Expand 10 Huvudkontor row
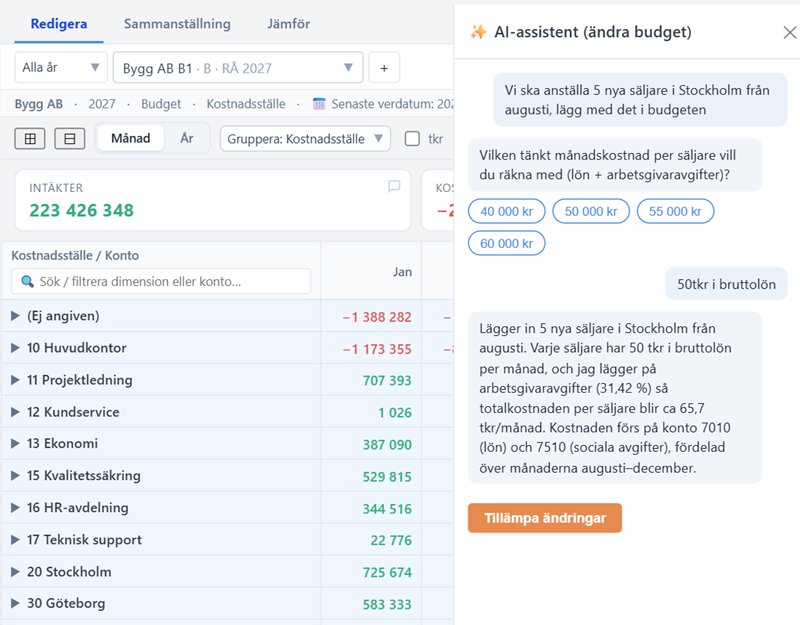Screen dimensions: 800x625 (x=15, y=348)
